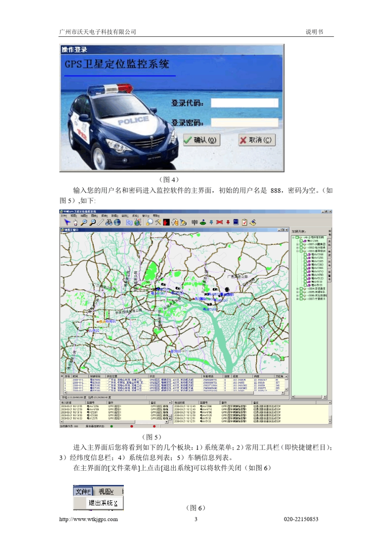Click the large magnifying glass query icon
Screen dimensions: 392x555
point(149,222)
